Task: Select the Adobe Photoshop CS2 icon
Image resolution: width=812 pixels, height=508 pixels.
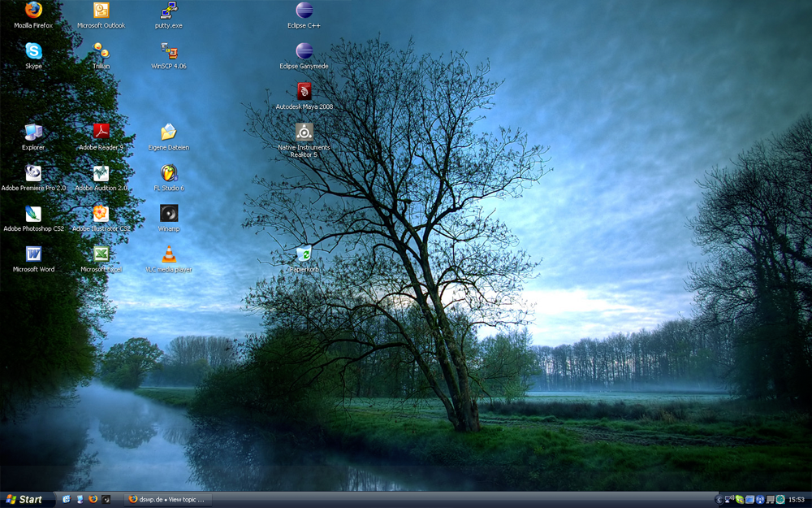Action: pos(33,218)
